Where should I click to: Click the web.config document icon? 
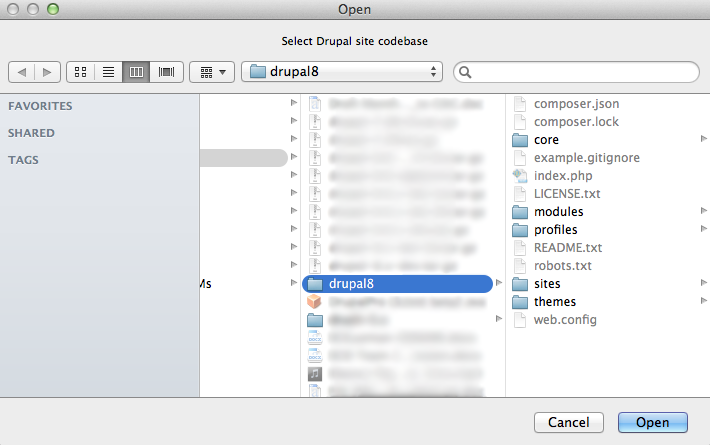pyautogui.click(x=520, y=320)
